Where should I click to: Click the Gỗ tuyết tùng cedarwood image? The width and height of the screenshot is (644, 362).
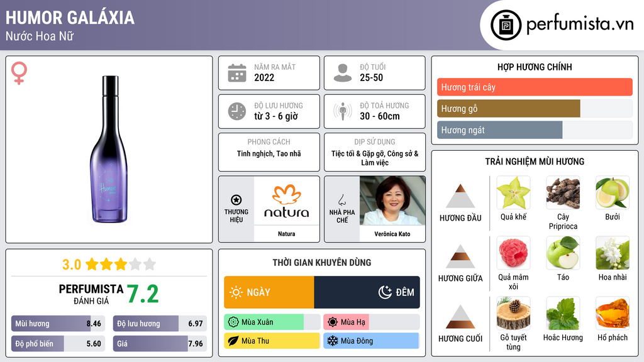[x=513, y=313]
